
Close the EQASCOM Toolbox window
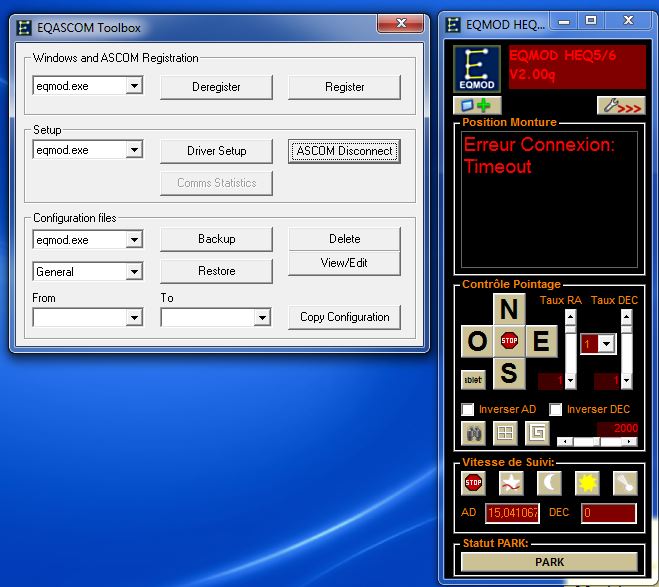pyautogui.click(x=401, y=23)
